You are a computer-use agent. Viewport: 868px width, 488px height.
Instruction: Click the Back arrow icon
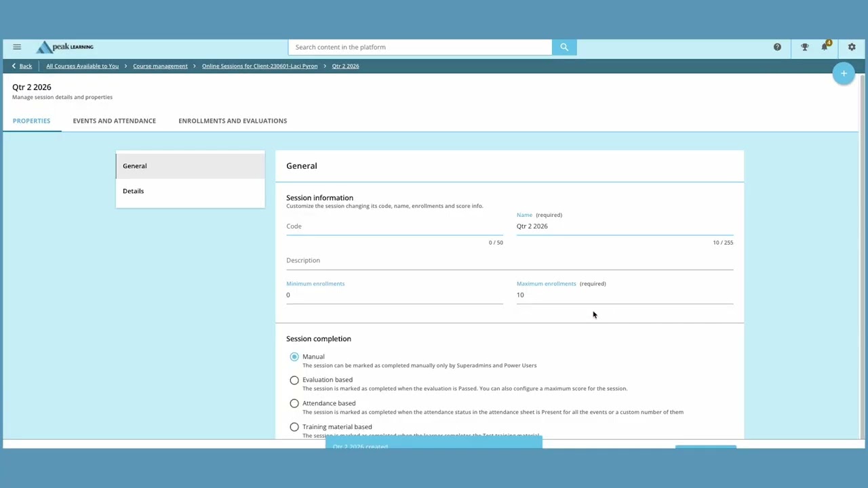point(14,66)
